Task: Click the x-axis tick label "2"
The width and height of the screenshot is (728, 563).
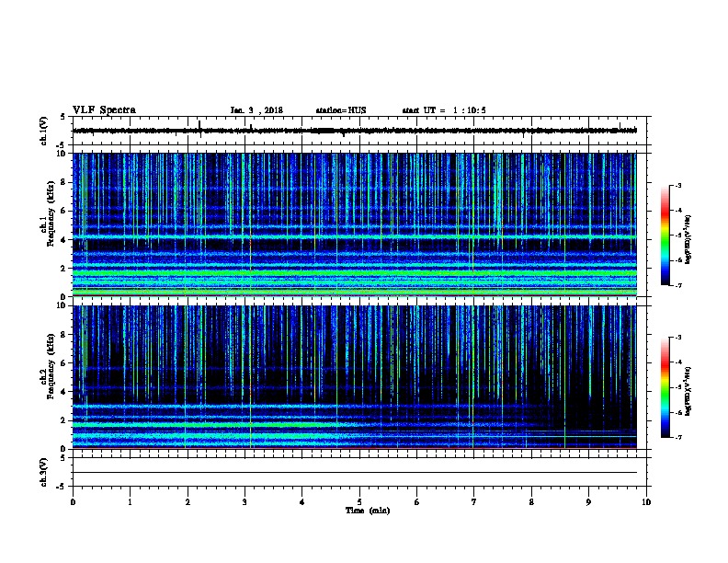Action: click(188, 502)
